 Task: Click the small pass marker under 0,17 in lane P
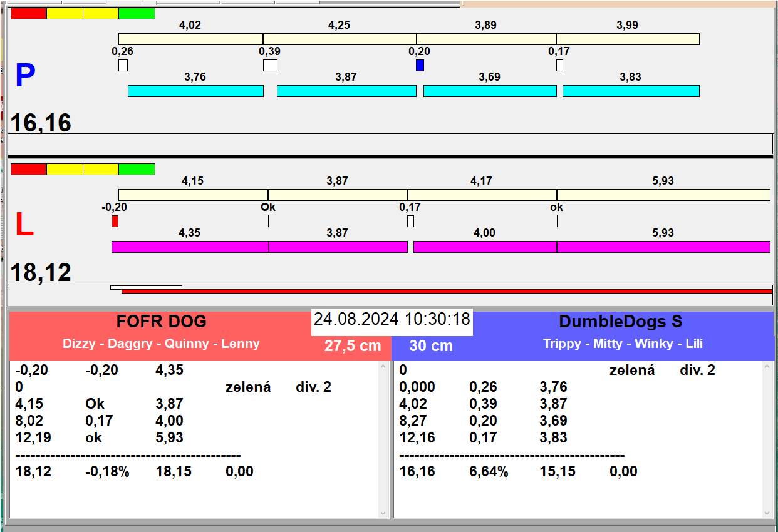pos(559,65)
